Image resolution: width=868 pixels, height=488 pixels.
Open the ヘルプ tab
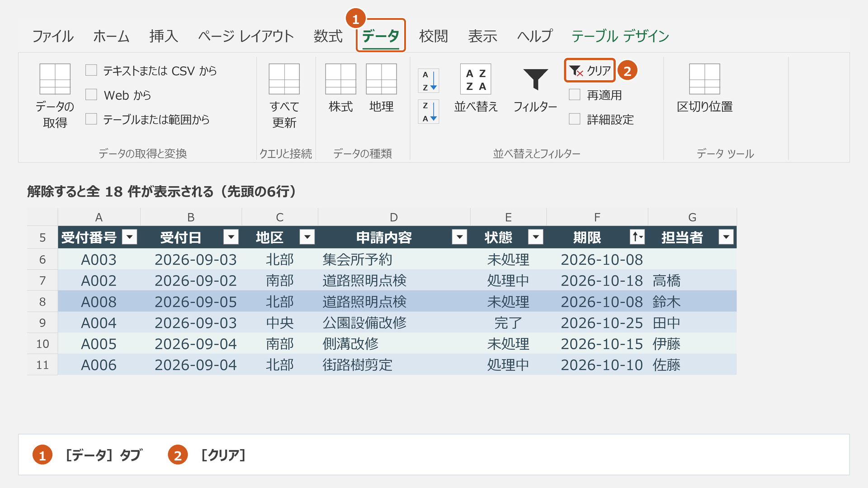click(535, 36)
